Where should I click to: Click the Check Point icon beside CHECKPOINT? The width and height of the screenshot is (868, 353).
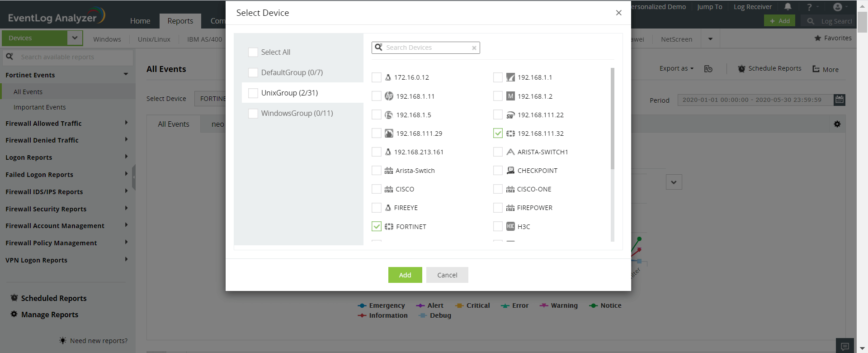(x=510, y=171)
